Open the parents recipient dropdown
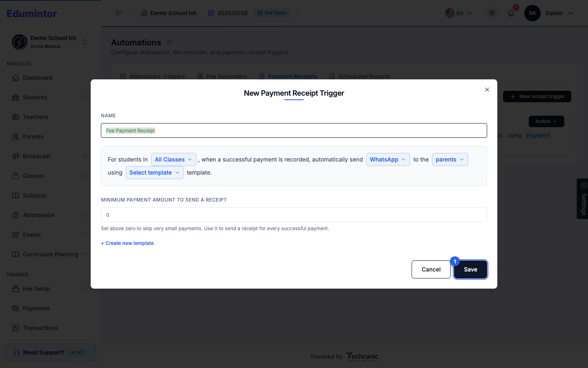Screen dimensions: 588x368 tap(450, 159)
